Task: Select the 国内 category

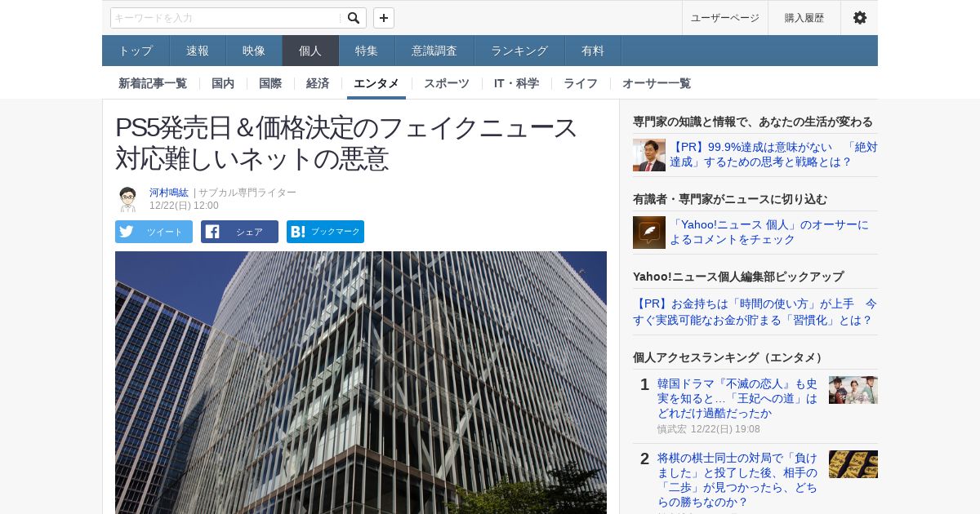Action: (x=223, y=83)
